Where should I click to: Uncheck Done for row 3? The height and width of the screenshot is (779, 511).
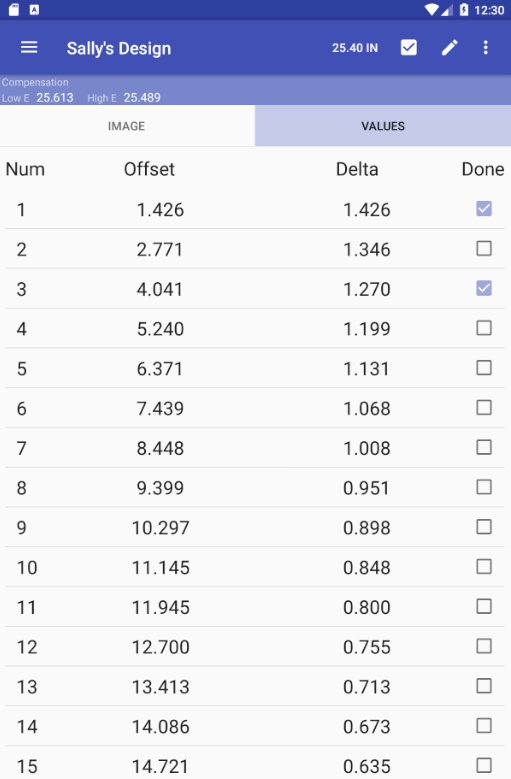click(x=484, y=288)
